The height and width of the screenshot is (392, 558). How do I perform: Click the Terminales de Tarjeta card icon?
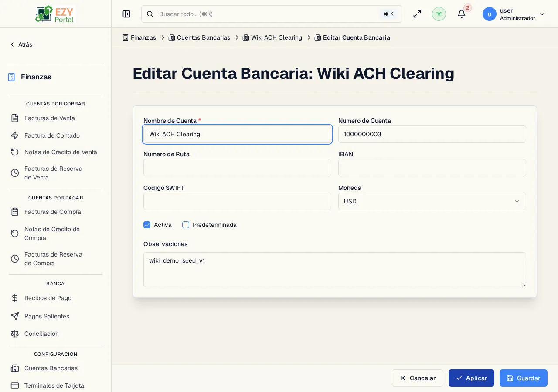click(x=15, y=385)
